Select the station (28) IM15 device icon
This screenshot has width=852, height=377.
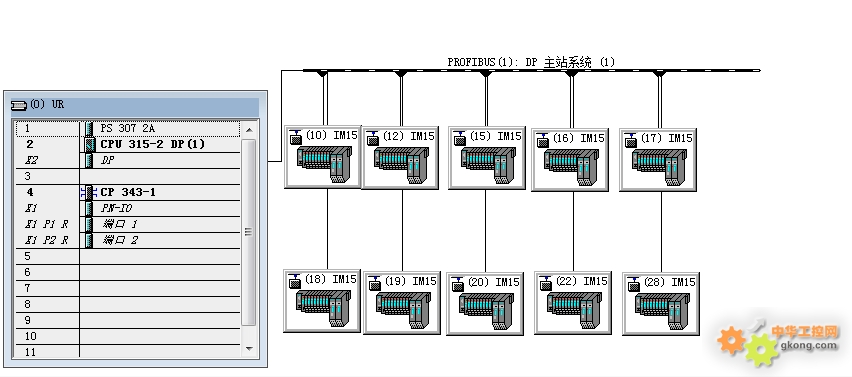coord(661,304)
